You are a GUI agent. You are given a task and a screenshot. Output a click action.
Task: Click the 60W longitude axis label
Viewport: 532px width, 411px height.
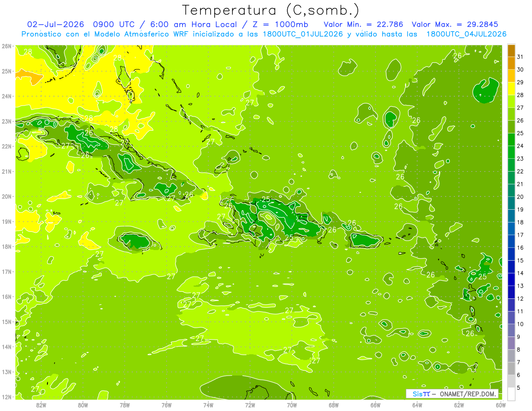point(501,404)
